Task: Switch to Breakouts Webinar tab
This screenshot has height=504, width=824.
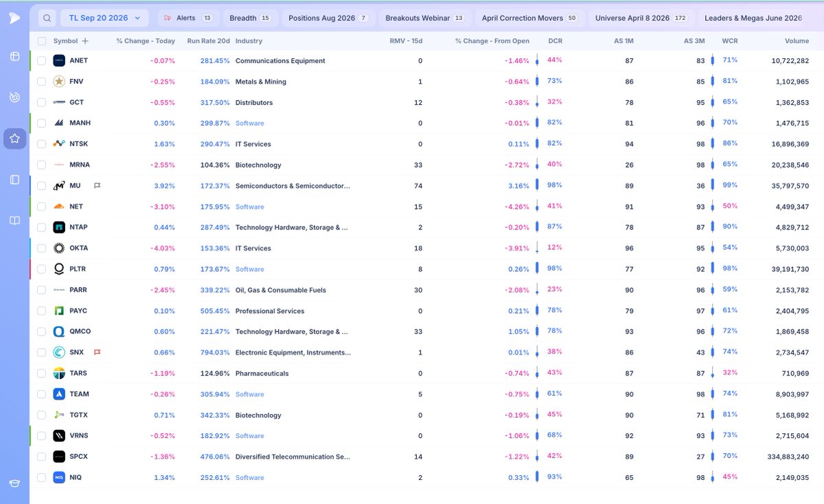Action: (424, 18)
